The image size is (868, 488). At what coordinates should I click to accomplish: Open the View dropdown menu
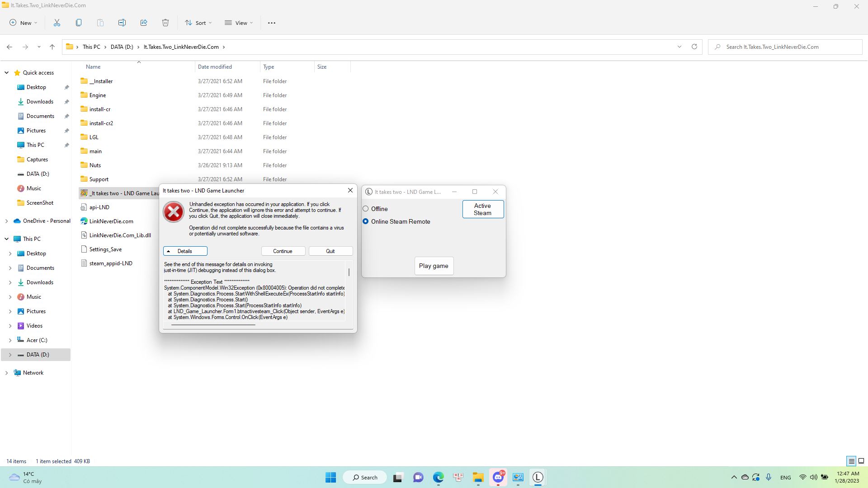pyautogui.click(x=239, y=23)
